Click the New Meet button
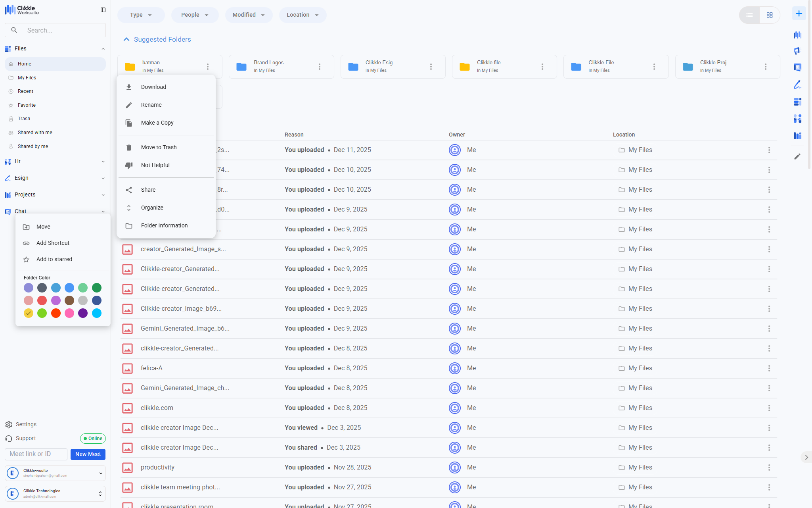The height and width of the screenshot is (508, 812). pyautogui.click(x=88, y=454)
